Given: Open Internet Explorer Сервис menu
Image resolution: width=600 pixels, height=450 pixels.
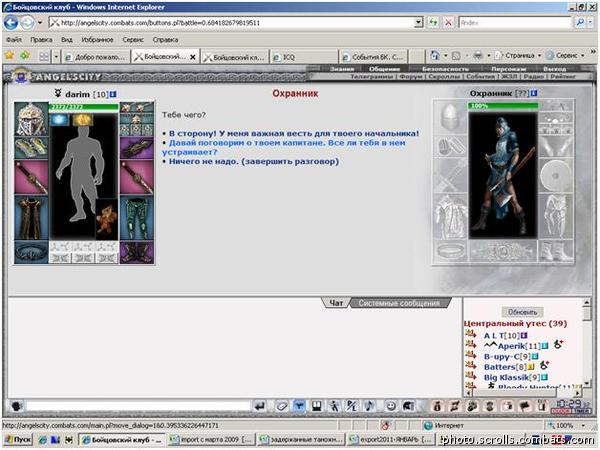Looking at the screenshot, I should 133,40.
